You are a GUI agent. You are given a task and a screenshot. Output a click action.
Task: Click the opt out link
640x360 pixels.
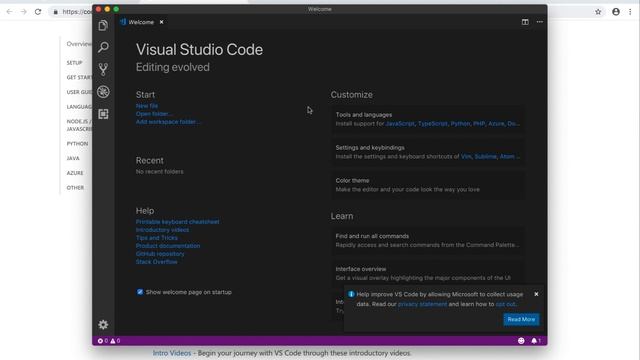click(505, 304)
